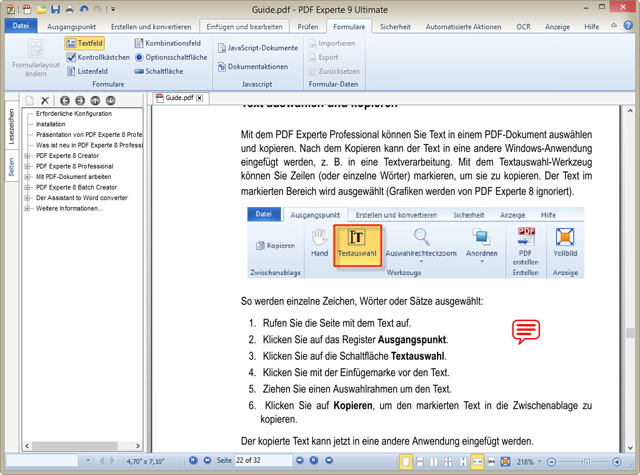Open the Automatisierte Aktionen tab
Viewport: 640px width, 475px height.
463,27
